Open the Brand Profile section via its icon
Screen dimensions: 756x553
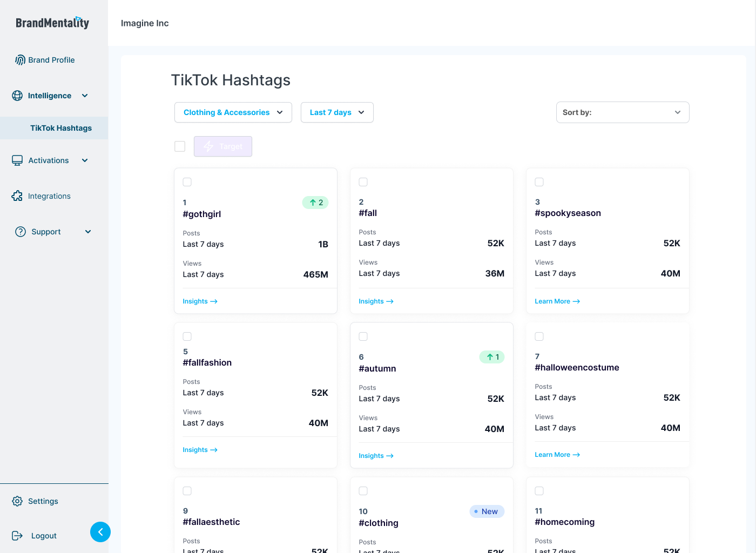(x=20, y=59)
